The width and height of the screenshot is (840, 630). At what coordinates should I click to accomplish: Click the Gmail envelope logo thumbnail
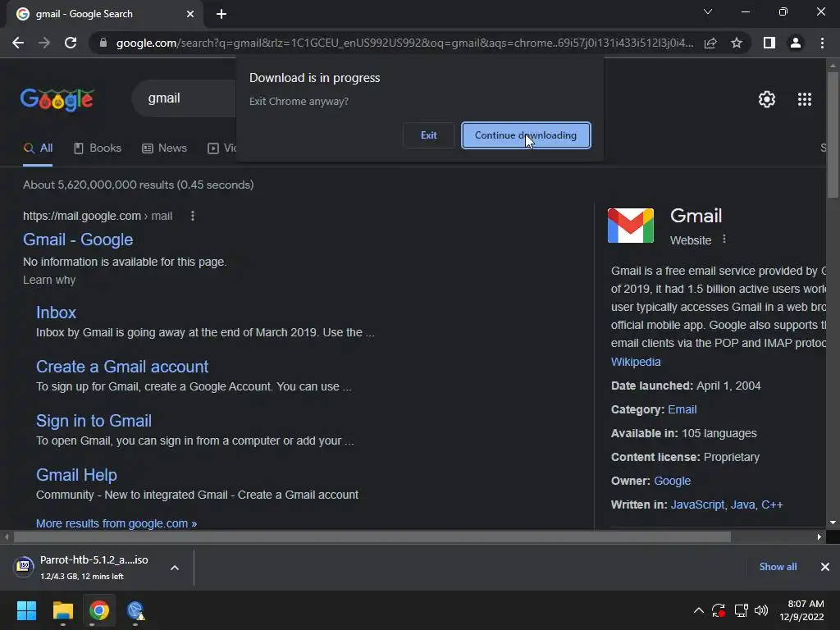point(631,226)
